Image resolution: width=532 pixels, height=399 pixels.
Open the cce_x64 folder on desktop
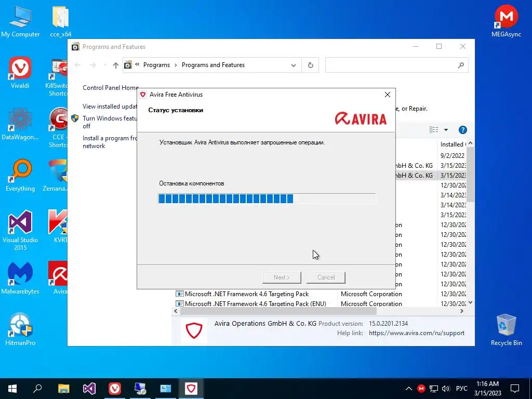coord(61,21)
